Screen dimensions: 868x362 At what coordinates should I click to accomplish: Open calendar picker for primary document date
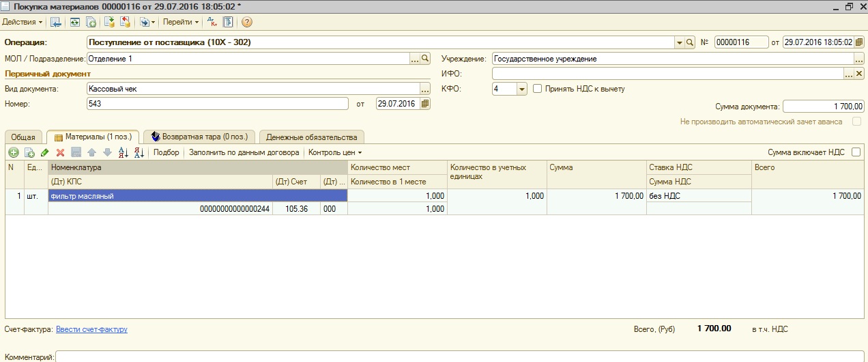[425, 104]
